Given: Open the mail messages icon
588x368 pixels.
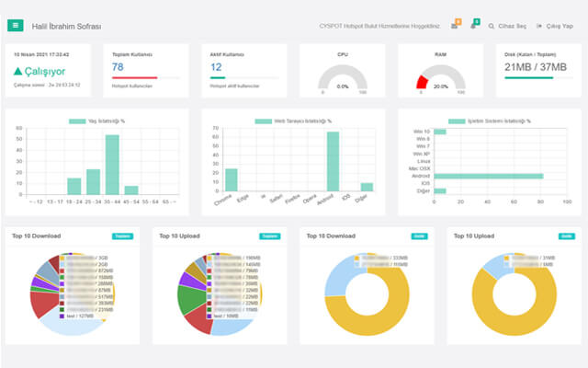Looking at the screenshot, I should 454,26.
